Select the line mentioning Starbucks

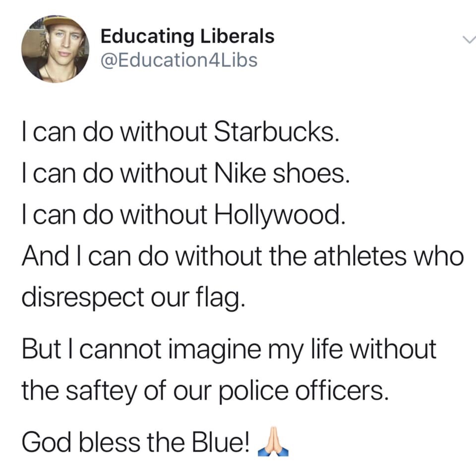pyautogui.click(x=180, y=133)
